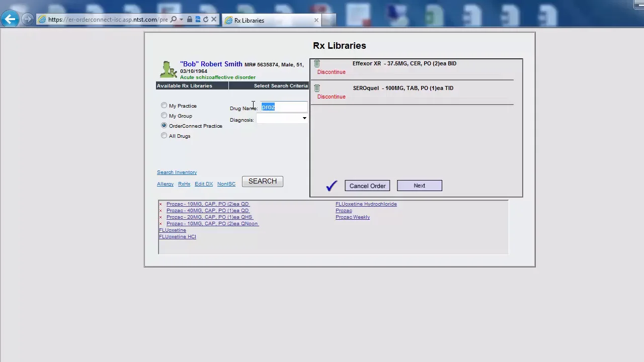Viewport: 644px width, 362px height.
Task: Click the trash icon beside SEROquel
Action: pyautogui.click(x=317, y=88)
